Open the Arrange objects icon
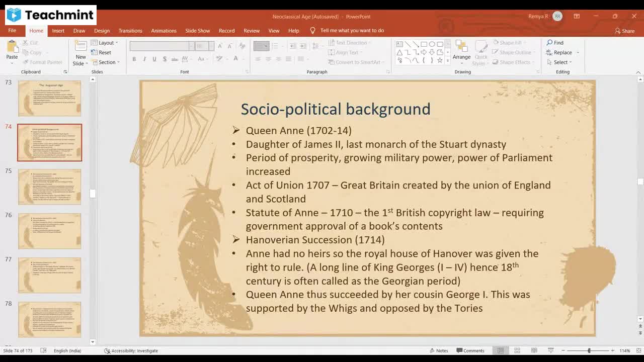The width and height of the screenshot is (644, 362). pos(461,46)
